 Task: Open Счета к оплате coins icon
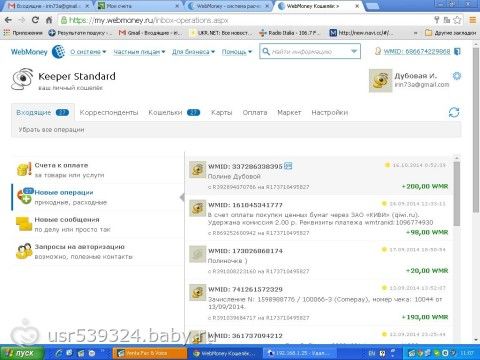pyautogui.click(x=24, y=170)
